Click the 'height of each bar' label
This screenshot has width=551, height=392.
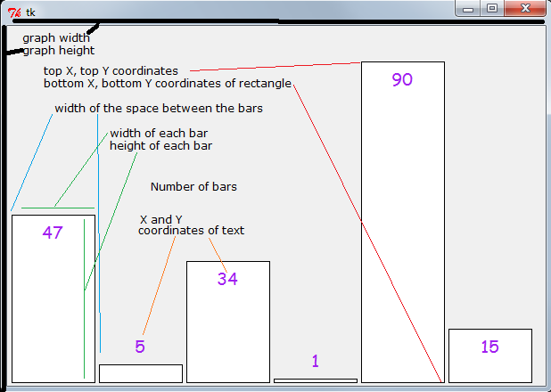pos(160,146)
